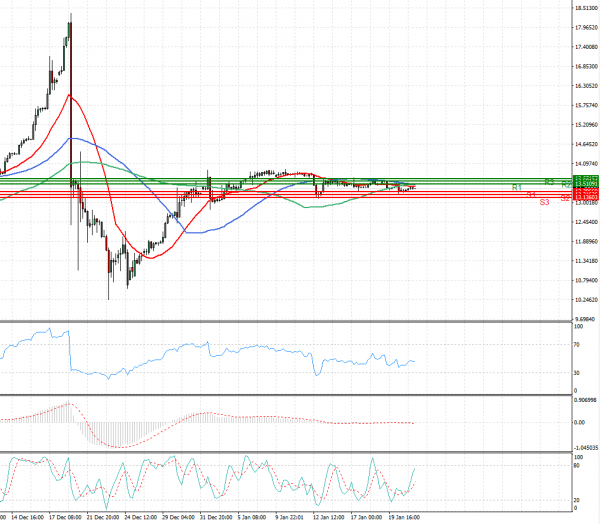Click the 17.40080 price axis label

pos(586,47)
